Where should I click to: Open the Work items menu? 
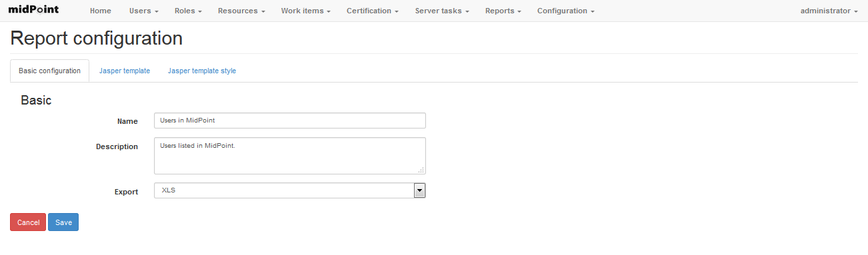305,11
